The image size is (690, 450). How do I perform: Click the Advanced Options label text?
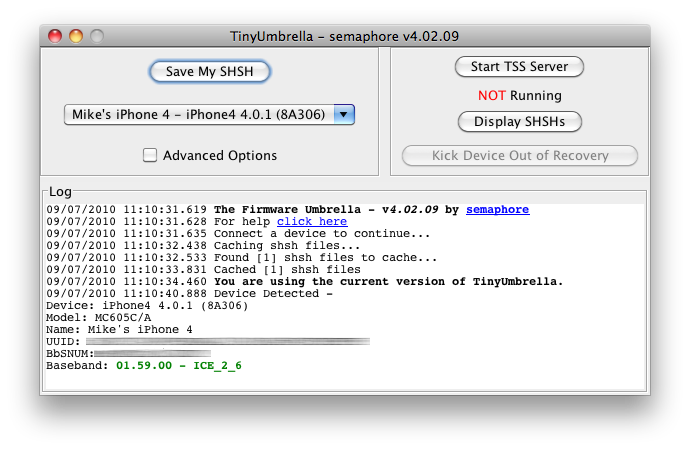(220, 155)
